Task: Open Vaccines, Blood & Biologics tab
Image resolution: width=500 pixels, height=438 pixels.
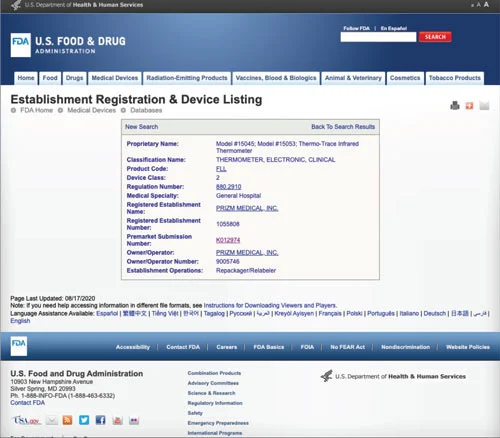Action: 276,78
